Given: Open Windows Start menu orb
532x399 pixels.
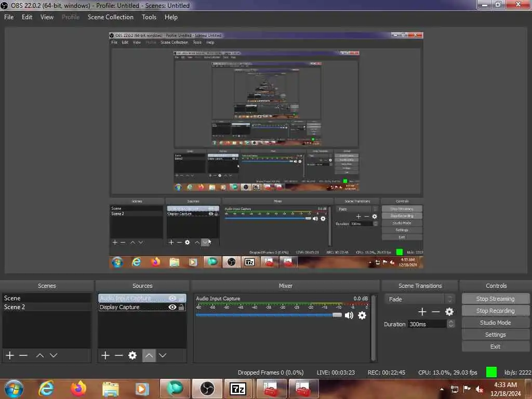Looking at the screenshot, I should (x=14, y=389).
